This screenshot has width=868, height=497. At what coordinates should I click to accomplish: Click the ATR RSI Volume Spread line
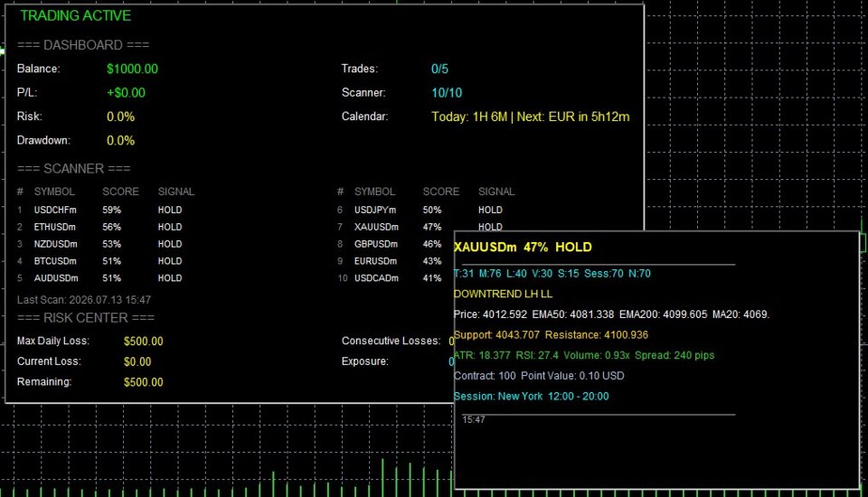pos(584,355)
